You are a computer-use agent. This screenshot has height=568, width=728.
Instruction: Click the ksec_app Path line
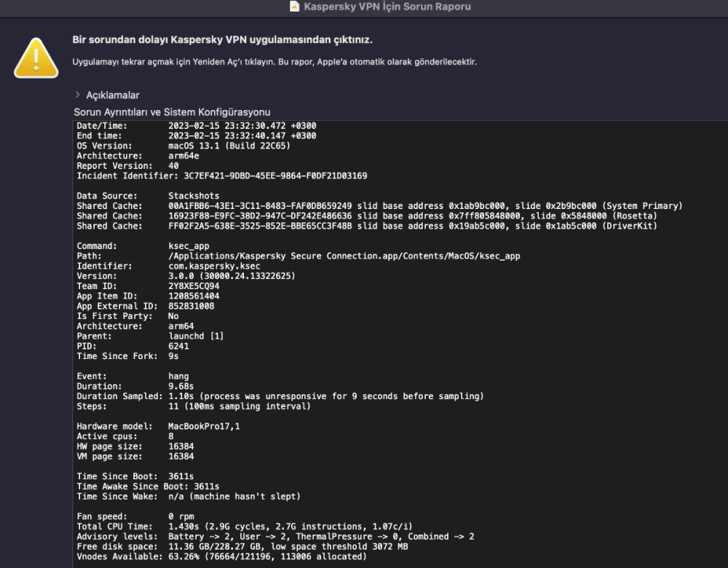pyautogui.click(x=298, y=256)
